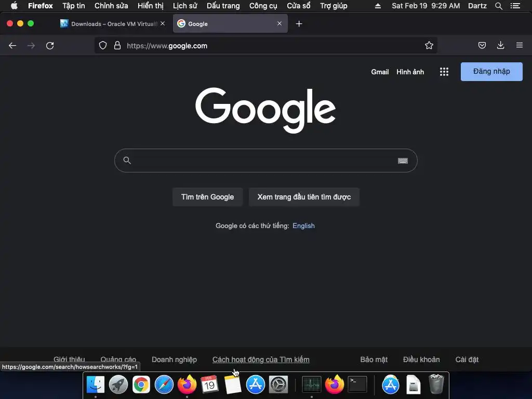The image size is (532, 399).
Task: Open the Tập tin menu
Action: [74, 6]
